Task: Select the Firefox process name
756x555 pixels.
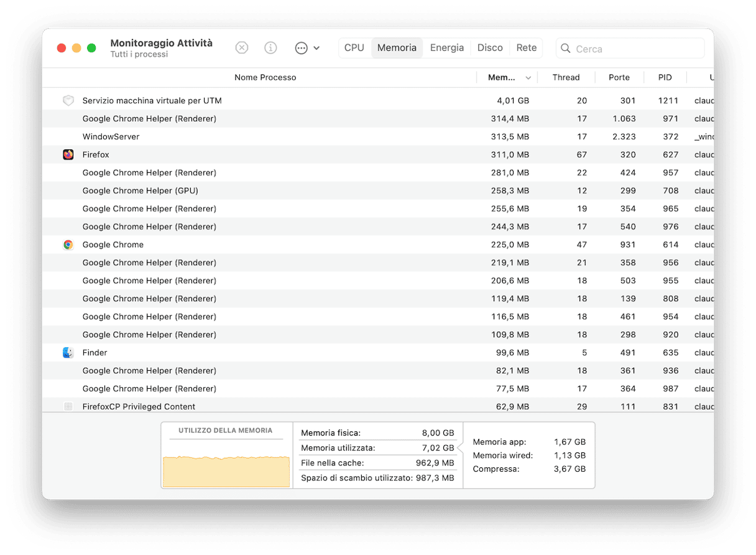Action: 96,154
